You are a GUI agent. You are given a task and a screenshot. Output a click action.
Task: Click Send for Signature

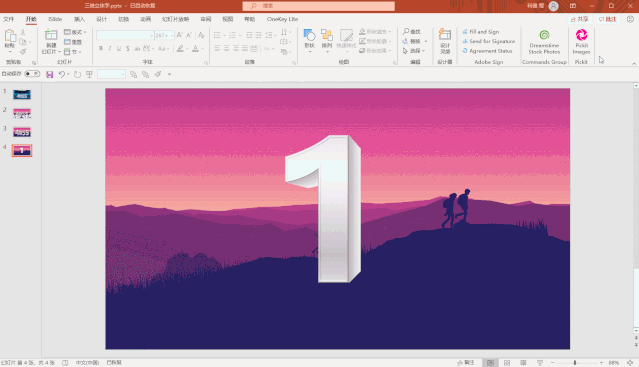coord(488,41)
